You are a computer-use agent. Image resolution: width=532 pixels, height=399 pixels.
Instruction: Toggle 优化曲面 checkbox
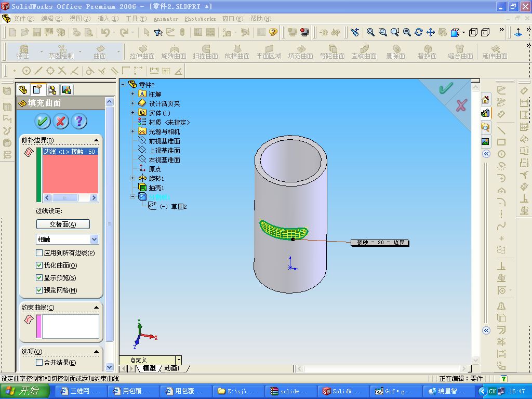tap(39, 265)
